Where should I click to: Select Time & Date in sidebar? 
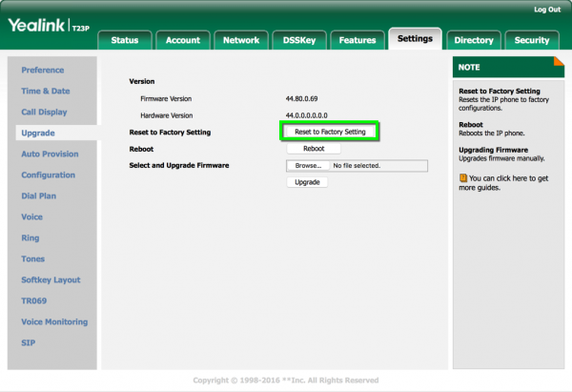tap(46, 91)
